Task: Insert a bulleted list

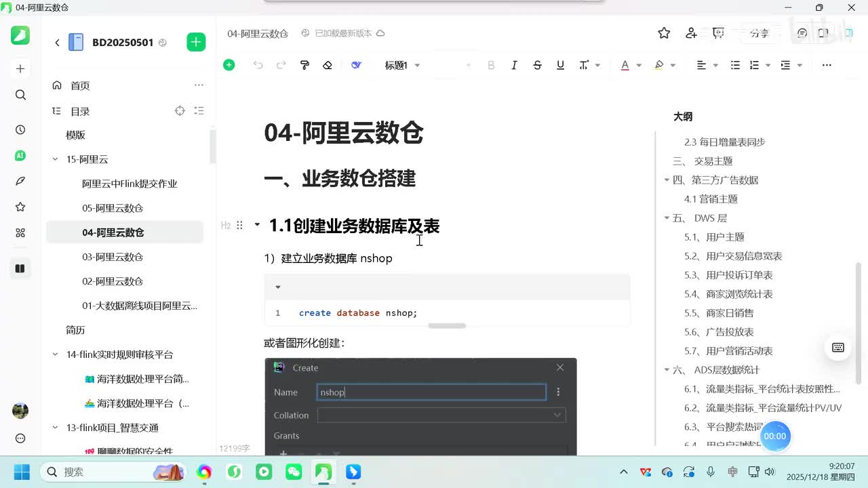Action: (735, 65)
